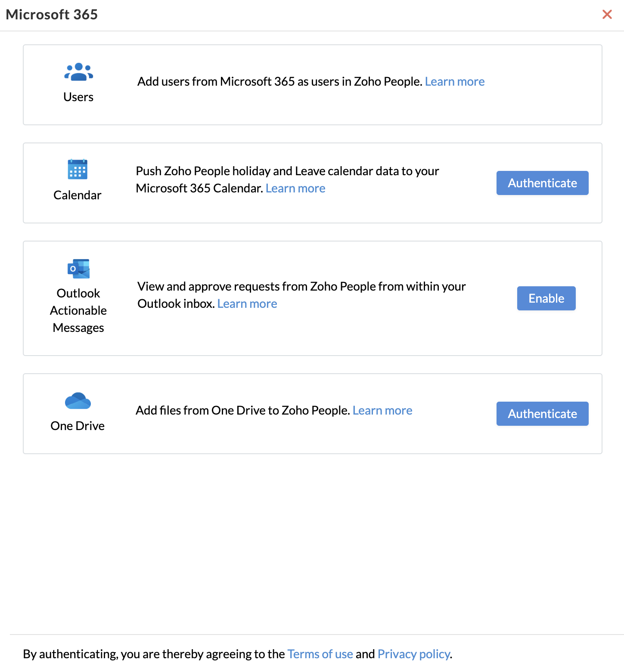
Task: Open Learn more link for One Drive
Action: tap(382, 410)
